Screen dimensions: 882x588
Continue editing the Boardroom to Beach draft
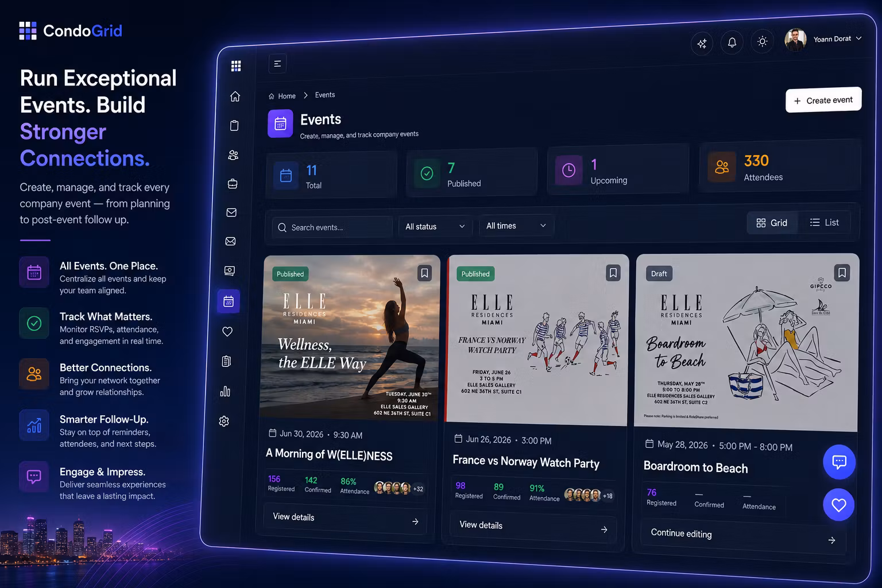coord(743,536)
